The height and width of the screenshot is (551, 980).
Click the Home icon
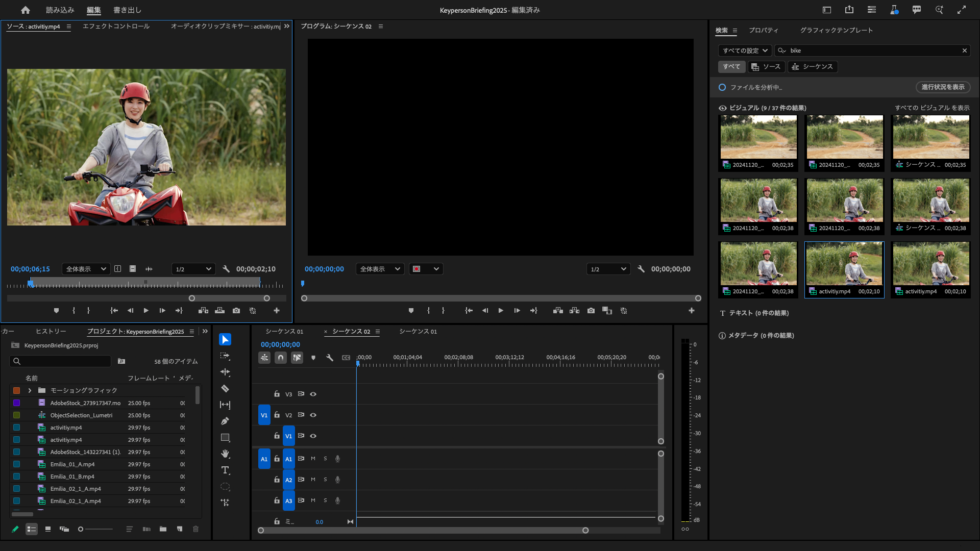(x=26, y=10)
